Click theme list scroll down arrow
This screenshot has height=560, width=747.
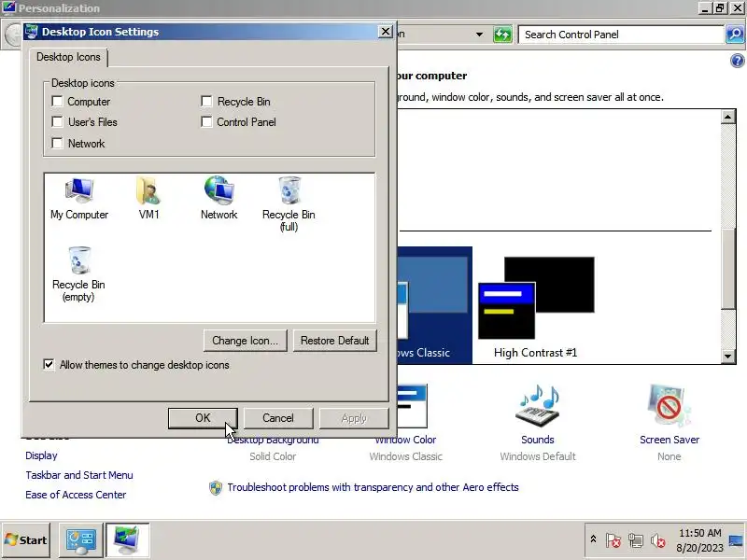click(728, 356)
